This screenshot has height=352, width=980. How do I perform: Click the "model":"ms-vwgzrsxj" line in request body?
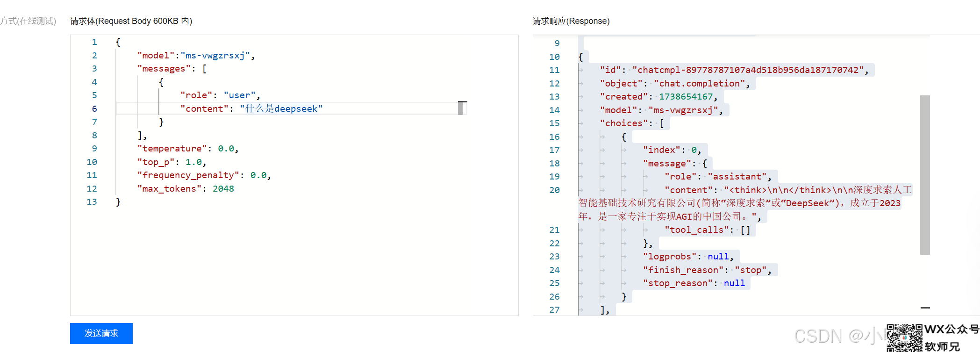196,56
